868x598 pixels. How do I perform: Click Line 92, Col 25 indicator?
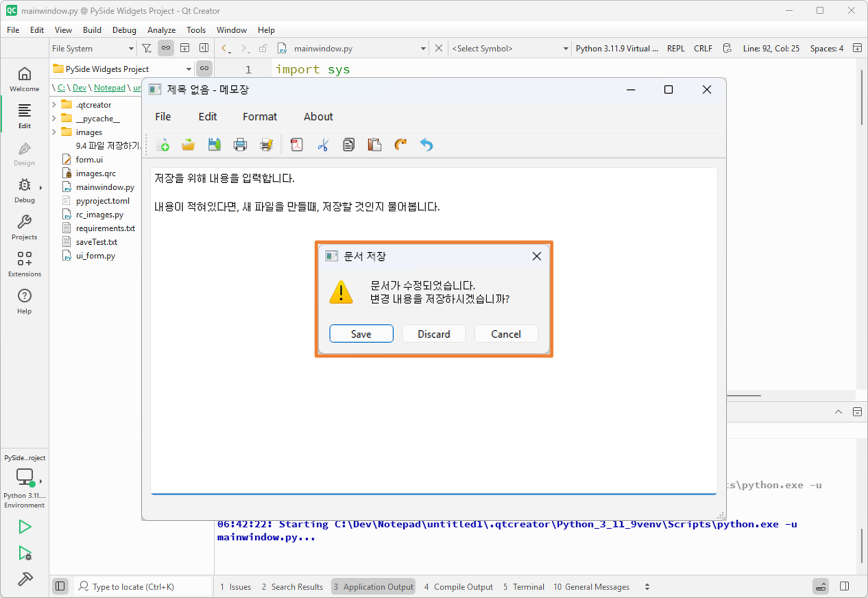771,49
